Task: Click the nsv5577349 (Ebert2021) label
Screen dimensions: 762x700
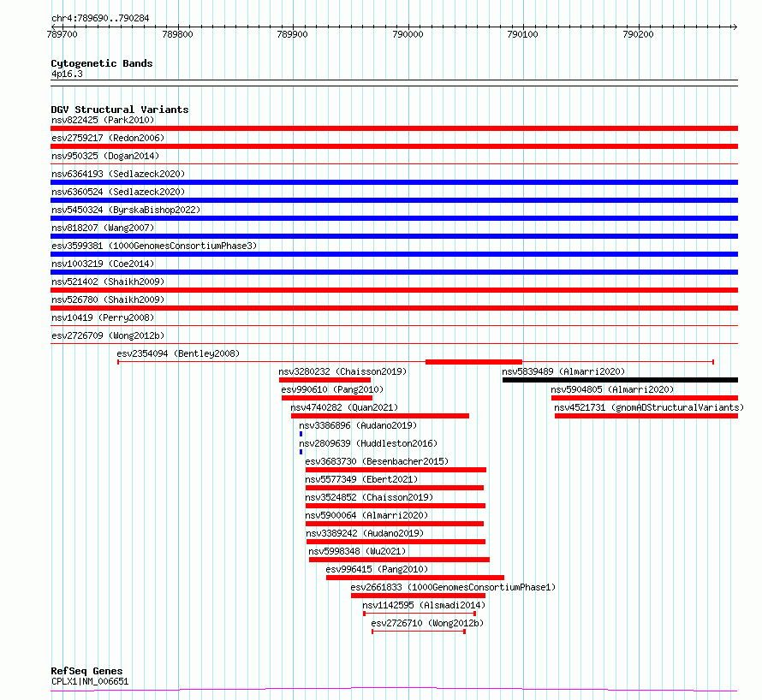Action: coord(361,479)
